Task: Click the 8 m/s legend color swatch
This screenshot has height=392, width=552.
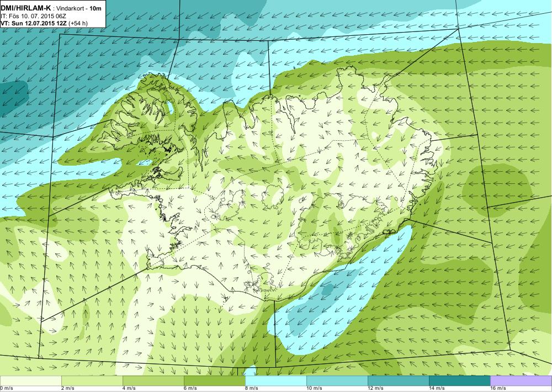Action: point(275,380)
